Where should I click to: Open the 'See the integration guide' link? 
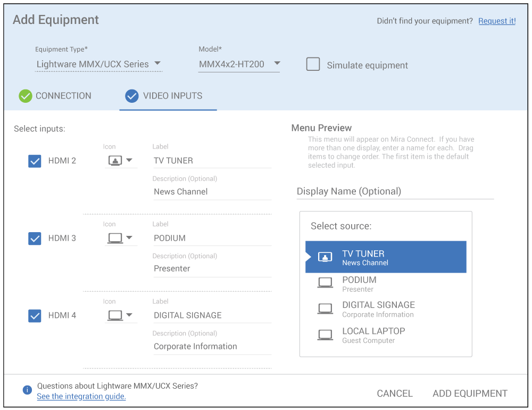coord(81,396)
